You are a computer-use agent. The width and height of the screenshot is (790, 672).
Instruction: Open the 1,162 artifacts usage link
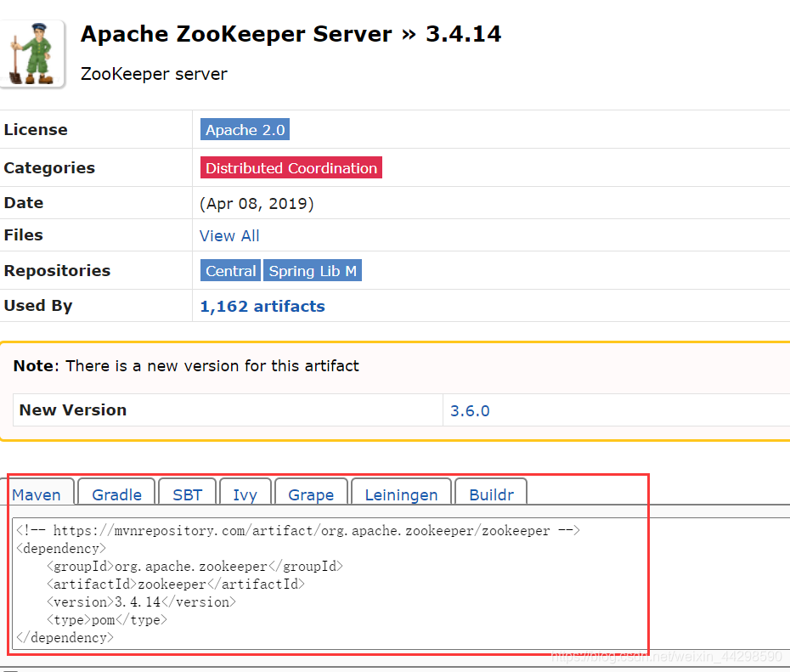(x=262, y=307)
